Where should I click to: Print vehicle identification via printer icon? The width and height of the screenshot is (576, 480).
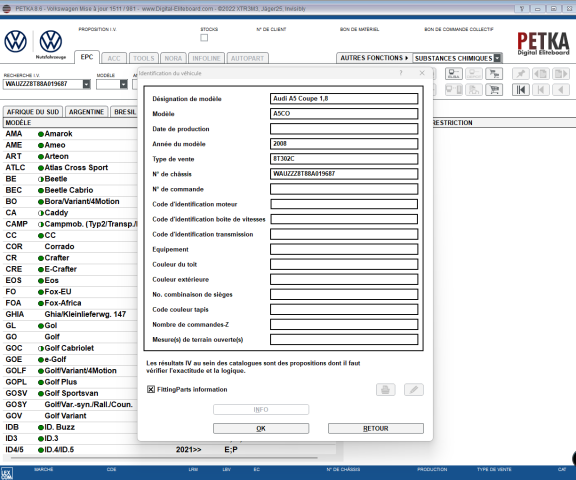(386, 390)
